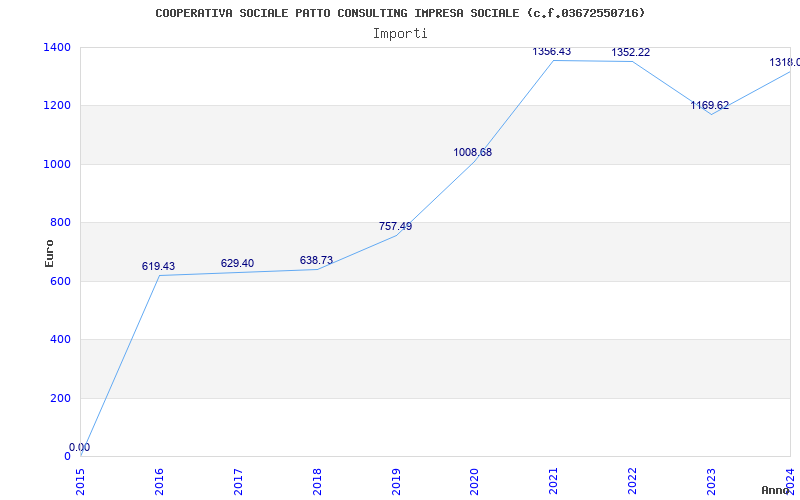Select the 629.40 data point label
The image size is (800, 500).
pos(237,263)
